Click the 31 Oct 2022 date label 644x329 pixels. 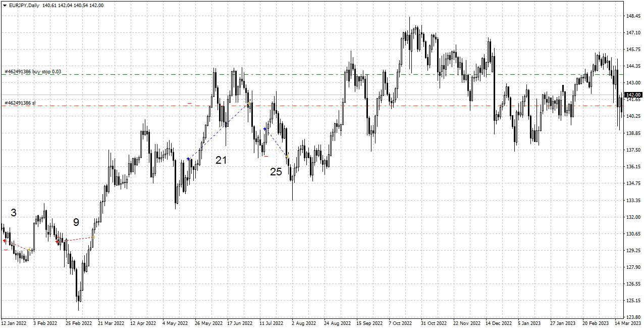click(434, 323)
